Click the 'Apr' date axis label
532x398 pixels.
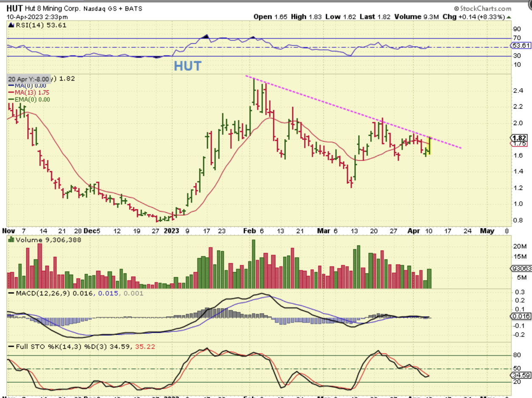(x=414, y=231)
